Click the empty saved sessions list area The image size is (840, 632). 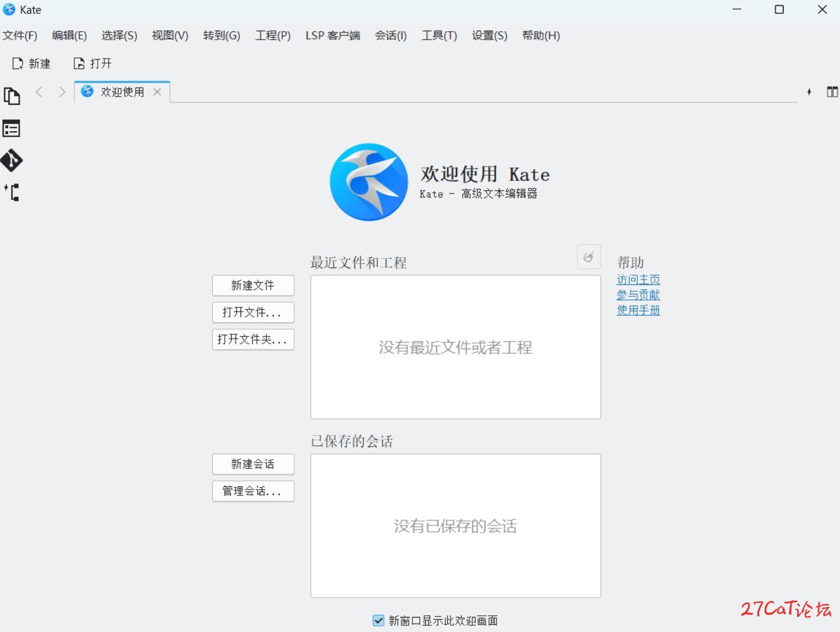click(455, 525)
